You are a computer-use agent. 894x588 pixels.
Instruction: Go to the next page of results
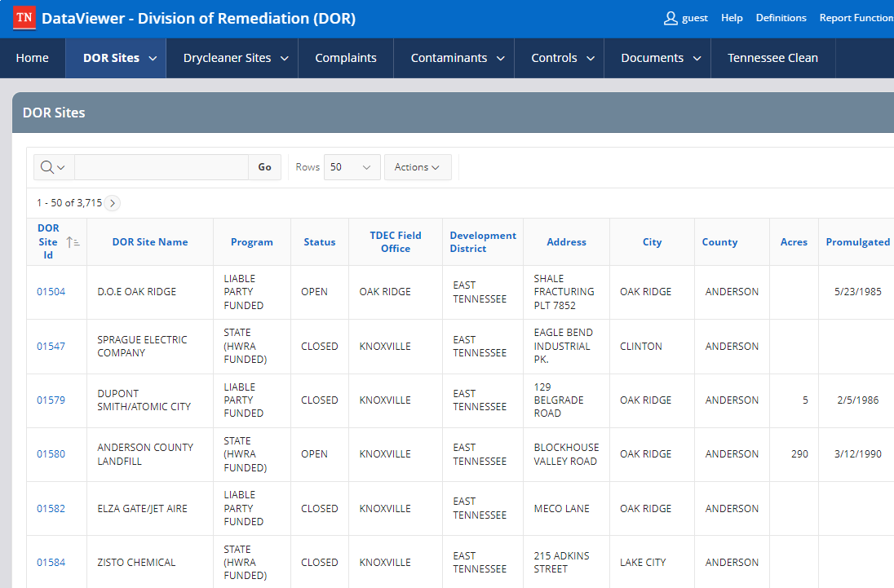click(x=112, y=203)
